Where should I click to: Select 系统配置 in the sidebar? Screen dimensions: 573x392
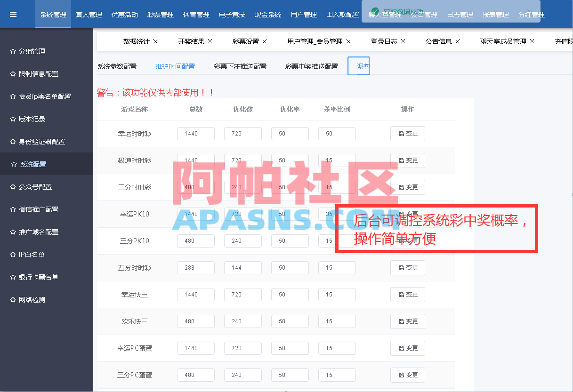(33, 164)
